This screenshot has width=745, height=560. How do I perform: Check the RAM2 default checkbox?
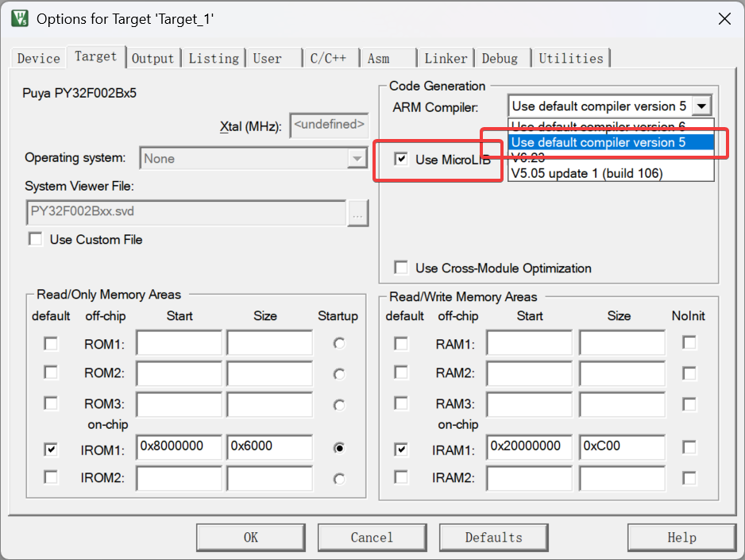[401, 373]
